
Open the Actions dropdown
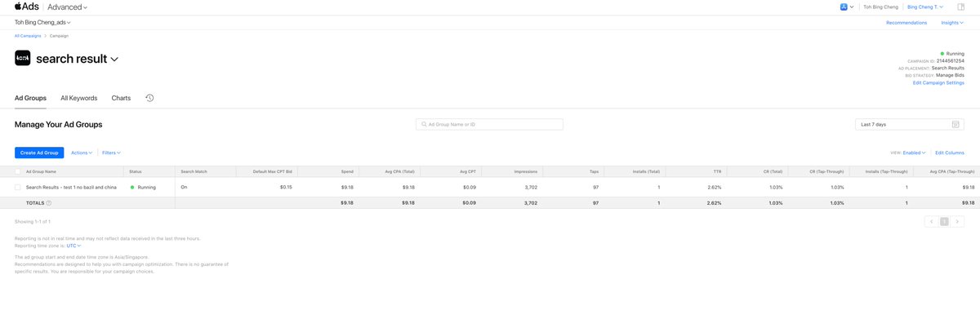(x=82, y=153)
